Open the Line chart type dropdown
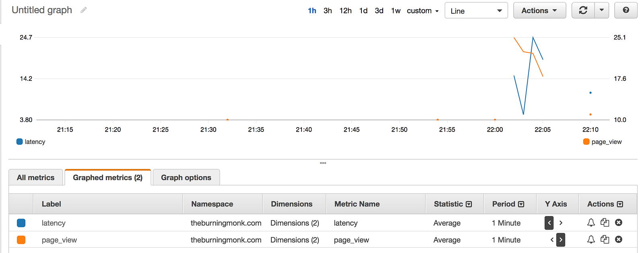 [476, 11]
